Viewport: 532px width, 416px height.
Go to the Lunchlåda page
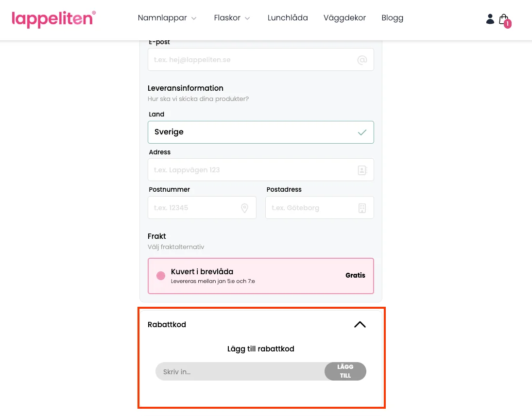click(x=288, y=18)
